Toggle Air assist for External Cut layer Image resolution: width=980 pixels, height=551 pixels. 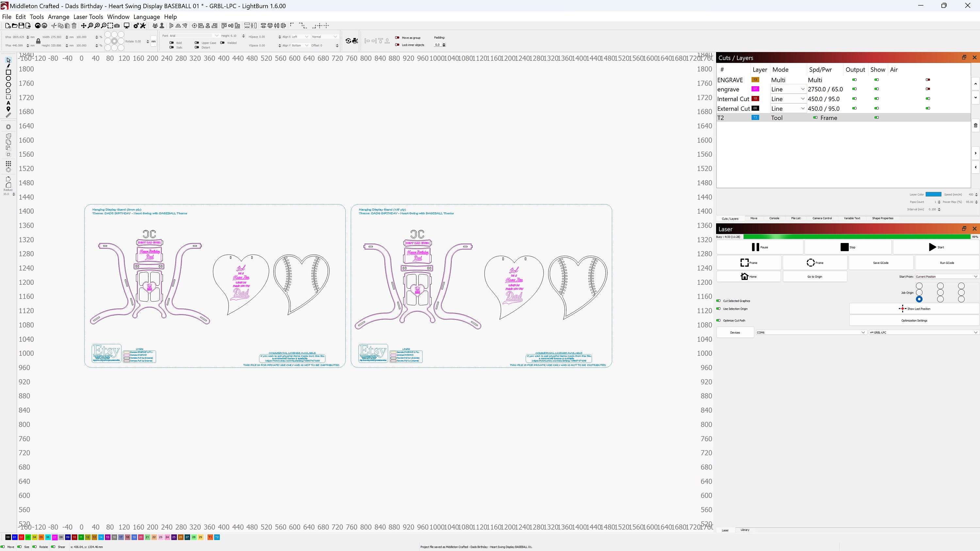(x=928, y=108)
